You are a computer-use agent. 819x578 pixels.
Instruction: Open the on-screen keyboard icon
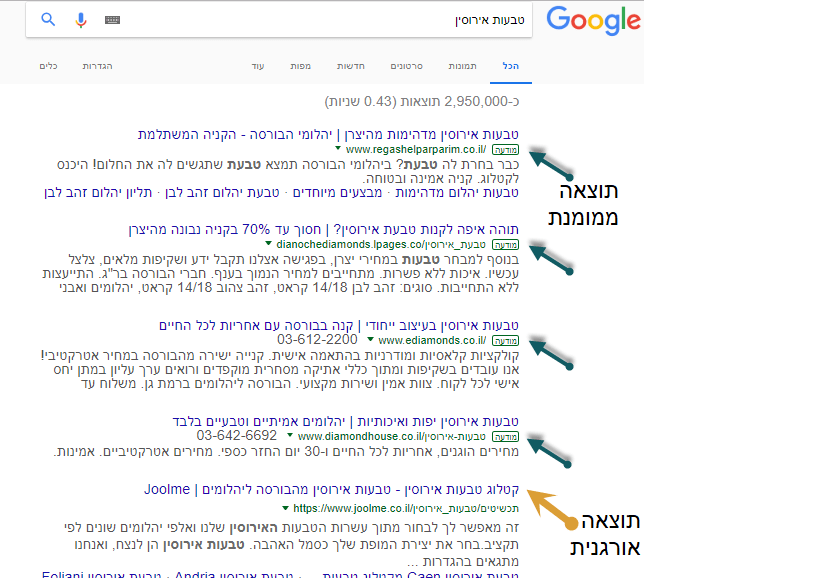[x=112, y=20]
